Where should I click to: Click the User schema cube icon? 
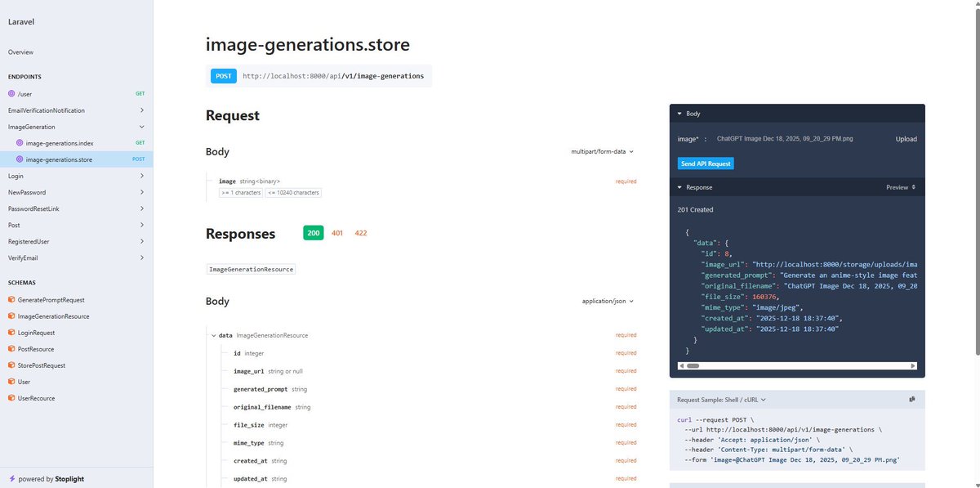[x=11, y=382]
